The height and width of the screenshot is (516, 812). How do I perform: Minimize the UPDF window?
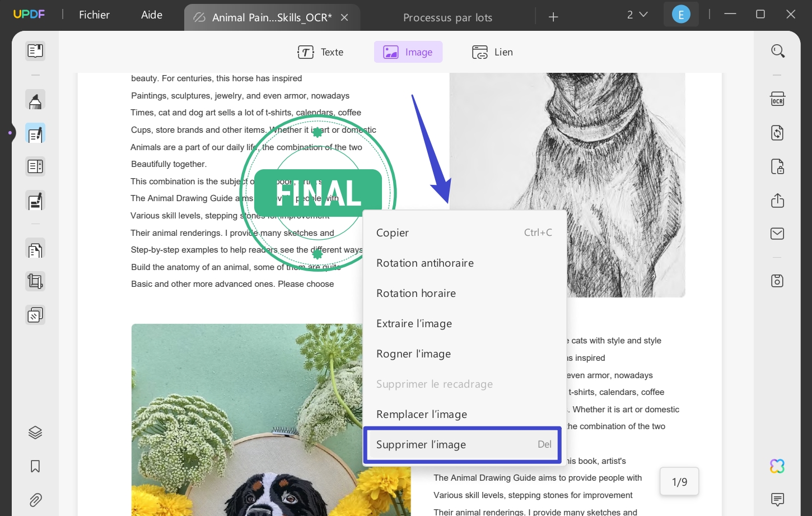click(730, 15)
